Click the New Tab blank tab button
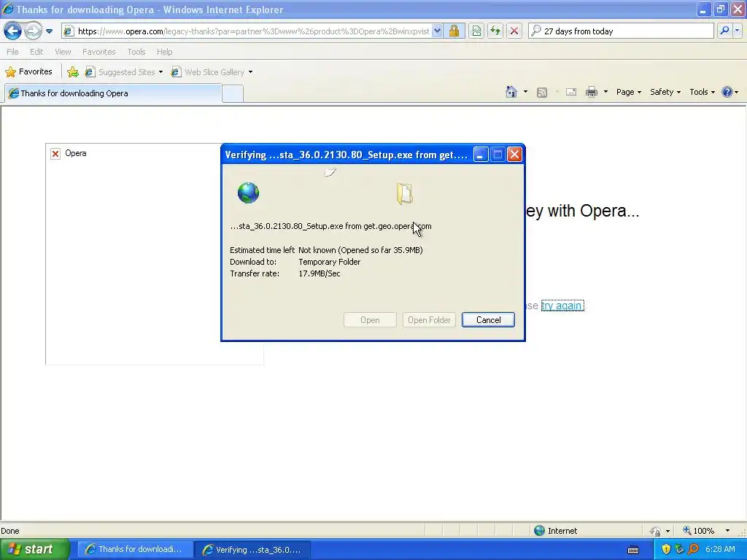 click(233, 94)
